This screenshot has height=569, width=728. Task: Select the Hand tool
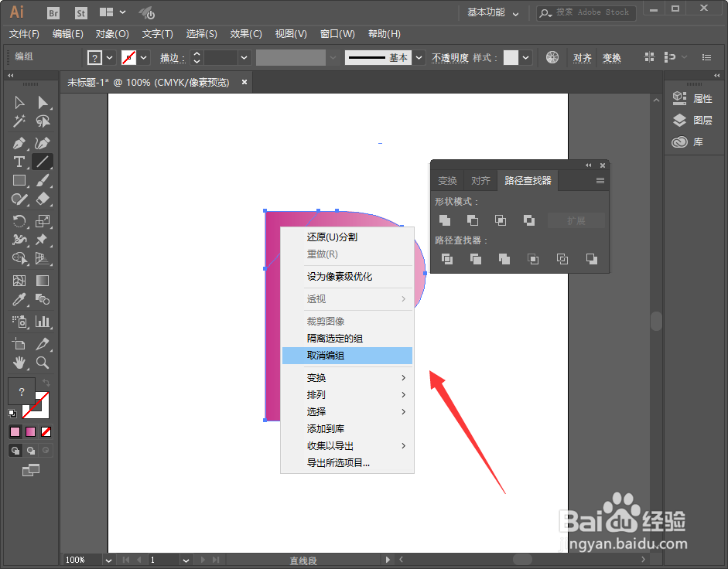pos(19,363)
